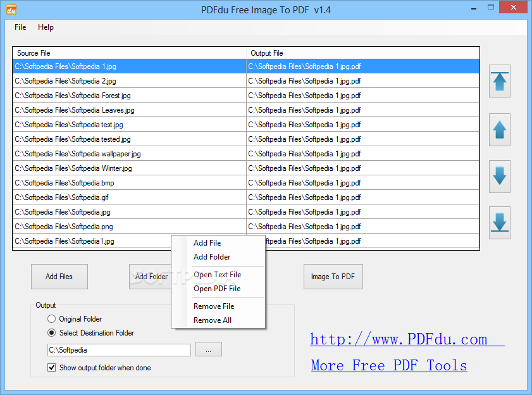Move selected file up one row
The image size is (532, 395).
coord(500,130)
